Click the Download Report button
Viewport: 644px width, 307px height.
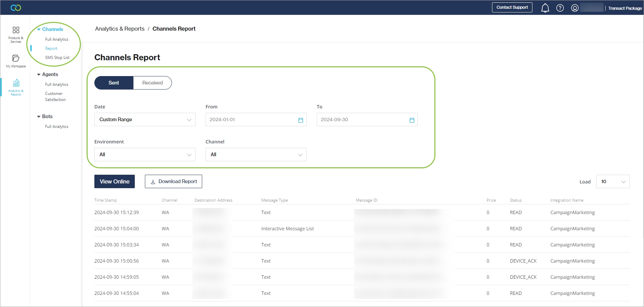click(174, 181)
